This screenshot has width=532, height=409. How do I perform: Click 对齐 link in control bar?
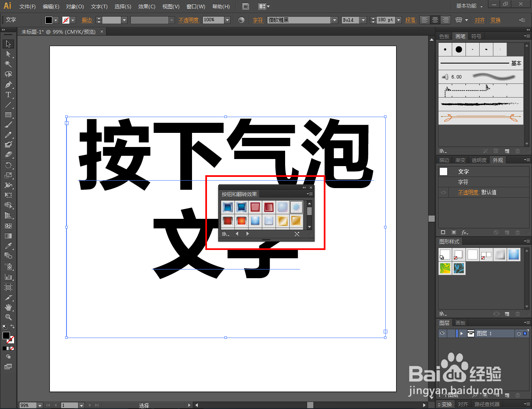coord(480,20)
